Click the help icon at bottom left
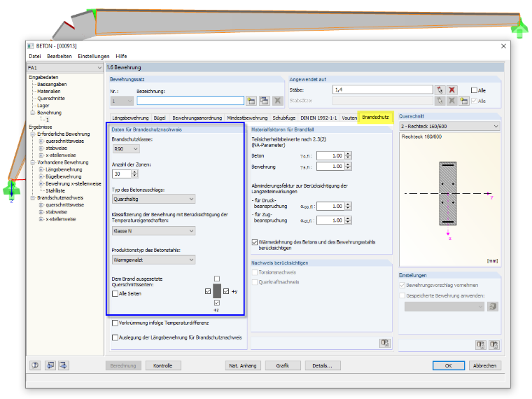This screenshot has width=532, height=399. [35, 365]
